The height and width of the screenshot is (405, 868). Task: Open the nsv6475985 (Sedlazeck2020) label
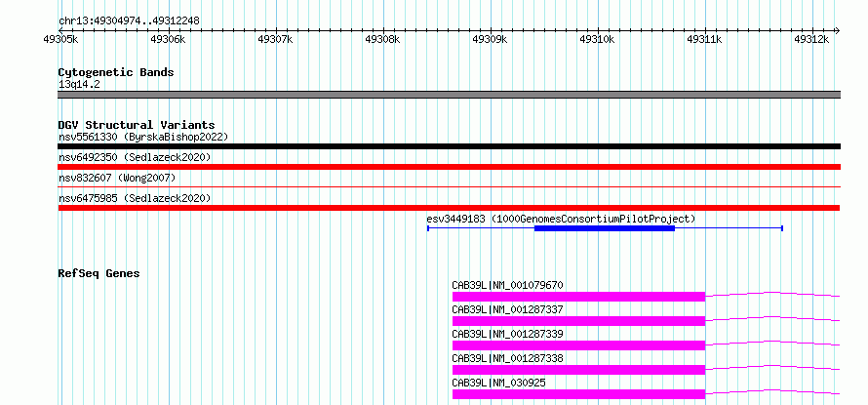tap(135, 198)
